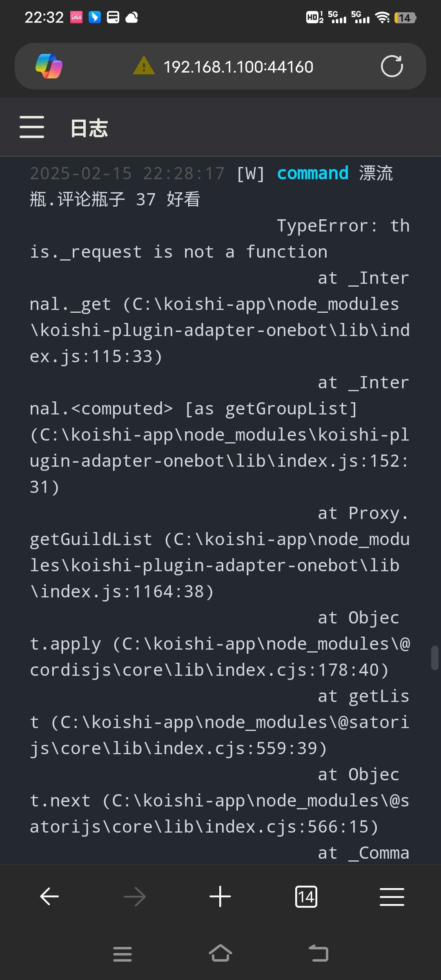
Task: Open the tab switcher showing 14 tabs
Action: pos(306,897)
